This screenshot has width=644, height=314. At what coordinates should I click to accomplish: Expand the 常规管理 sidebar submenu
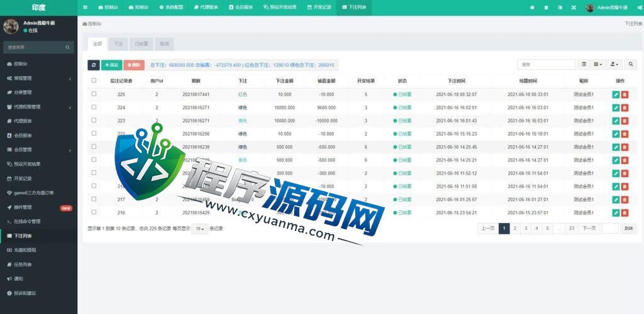(38, 78)
